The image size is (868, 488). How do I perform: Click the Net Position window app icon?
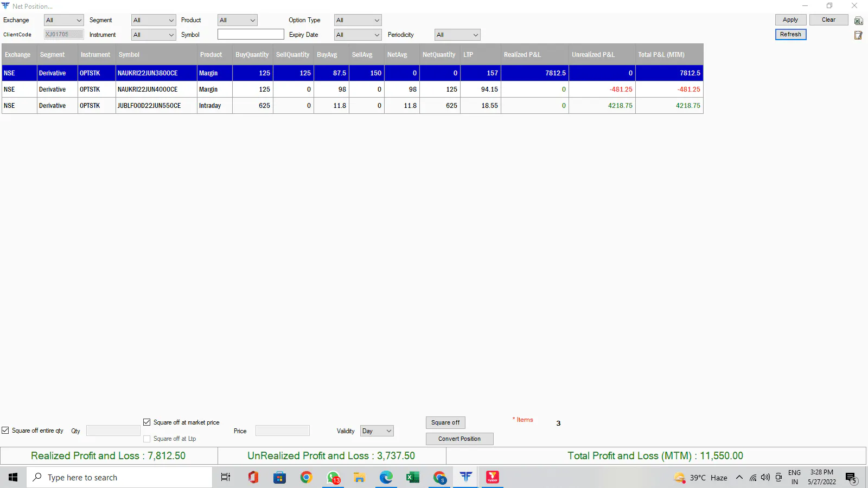pos(6,6)
